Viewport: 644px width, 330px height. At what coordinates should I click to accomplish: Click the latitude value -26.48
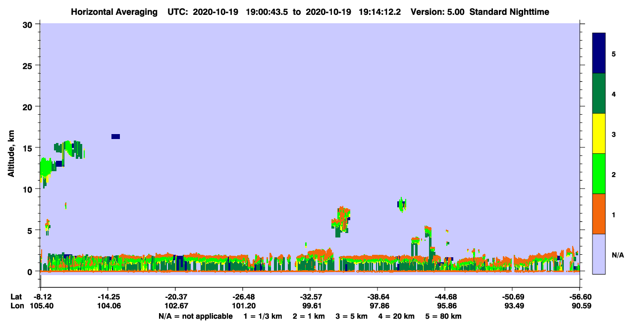pyautogui.click(x=243, y=297)
